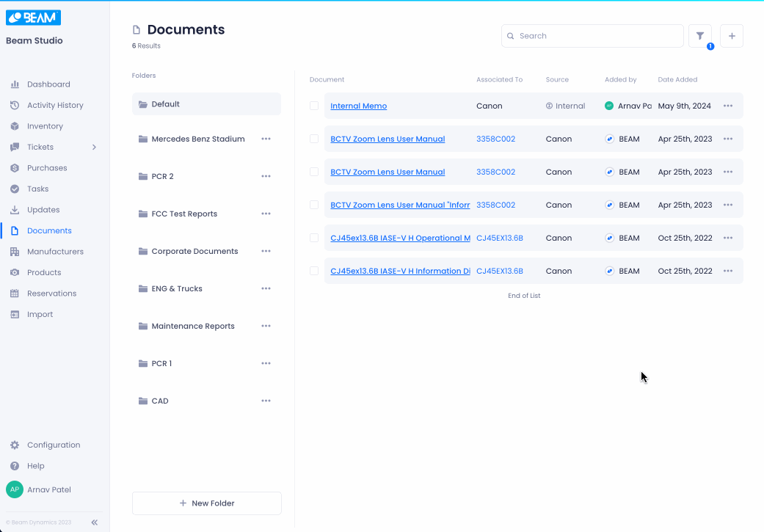Click 3358C002 link in "Inforr" row
This screenshot has width=764, height=532.
click(495, 205)
